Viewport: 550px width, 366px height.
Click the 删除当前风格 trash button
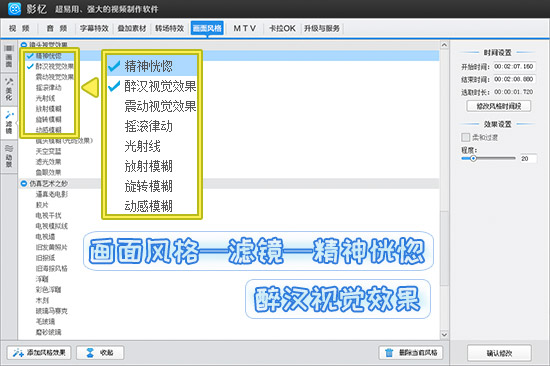coord(411,353)
